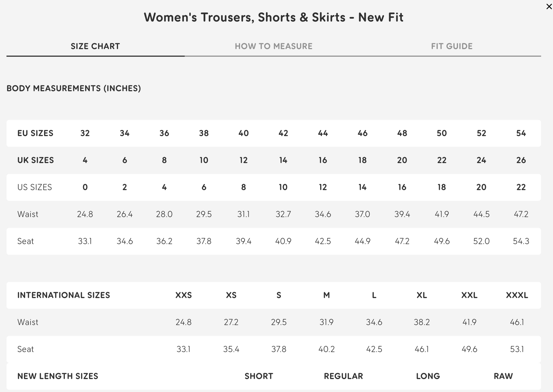This screenshot has height=392, width=553.
Task: Click the INTERNATIONAL SIZES row label
Action: (x=64, y=296)
